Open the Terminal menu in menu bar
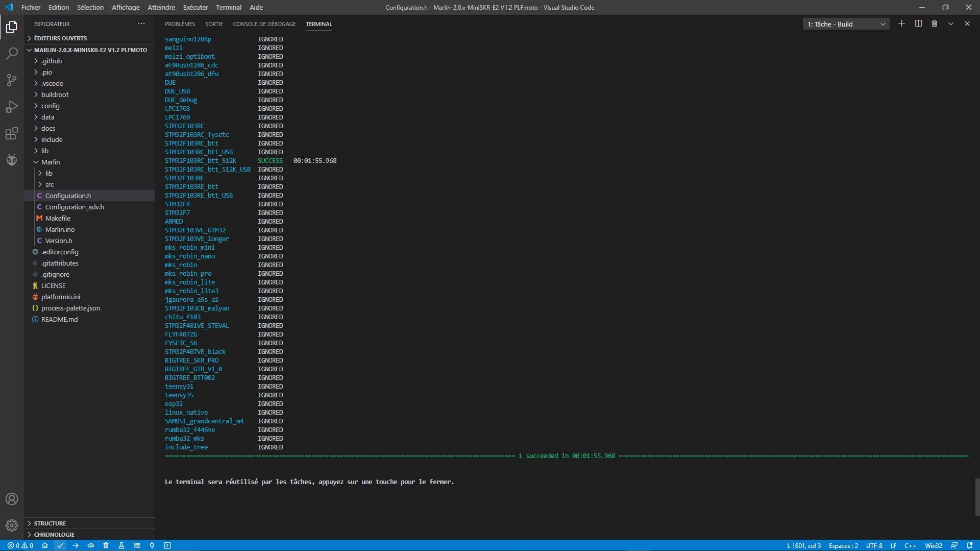Image resolution: width=980 pixels, height=551 pixels. coord(229,7)
